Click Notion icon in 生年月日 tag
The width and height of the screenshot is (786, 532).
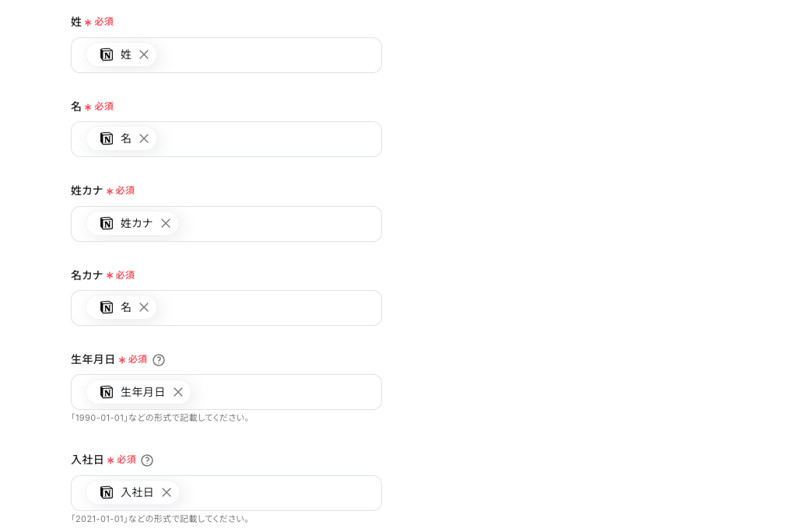[107, 392]
